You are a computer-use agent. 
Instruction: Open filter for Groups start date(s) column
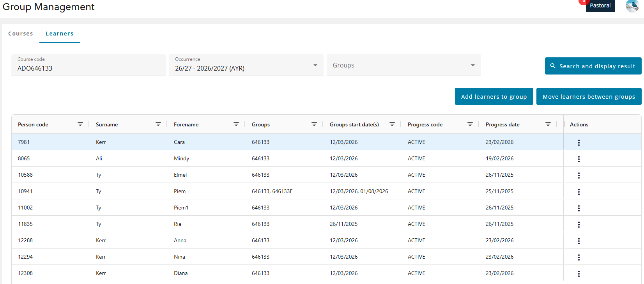(x=392, y=124)
